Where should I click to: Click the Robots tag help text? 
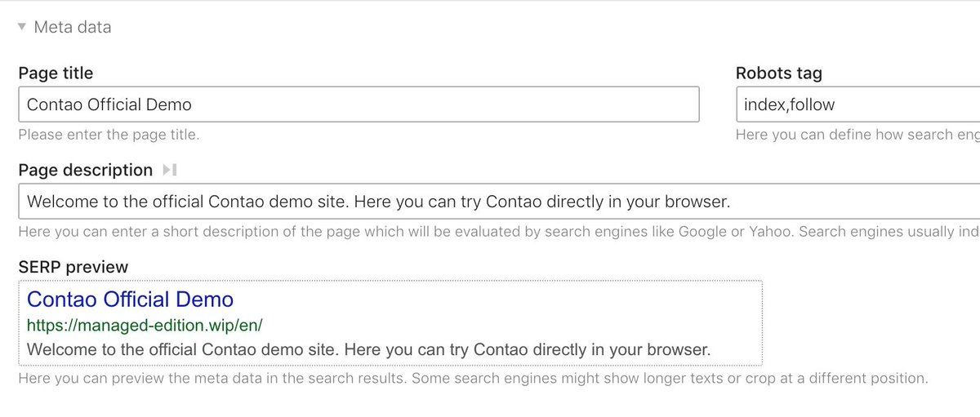[x=856, y=135]
